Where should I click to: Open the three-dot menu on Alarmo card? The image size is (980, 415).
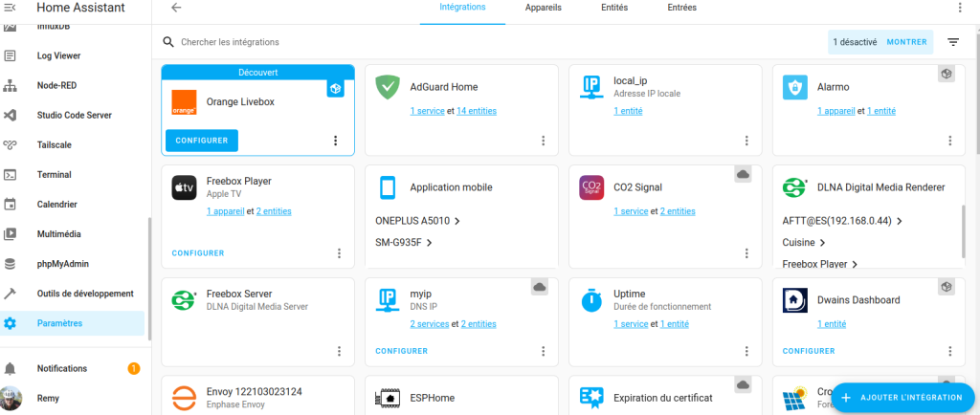point(950,141)
